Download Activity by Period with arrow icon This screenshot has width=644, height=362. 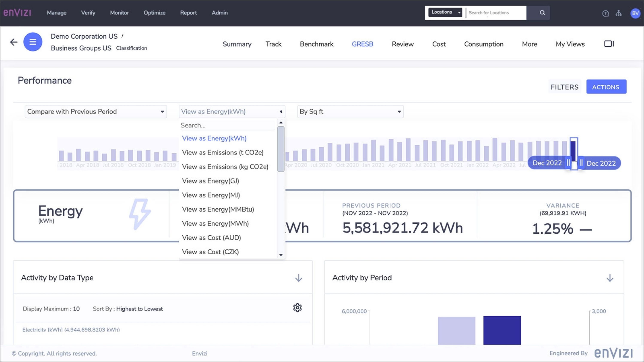[610, 278]
